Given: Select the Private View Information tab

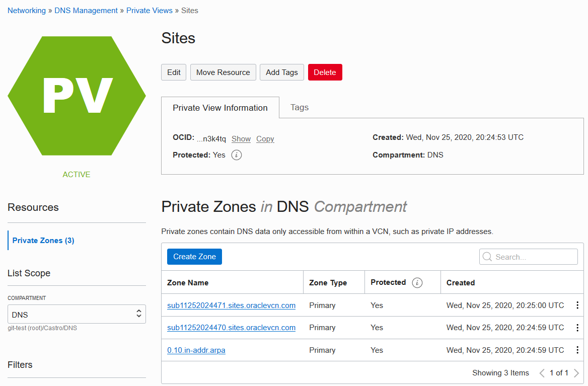Looking at the screenshot, I should point(220,108).
